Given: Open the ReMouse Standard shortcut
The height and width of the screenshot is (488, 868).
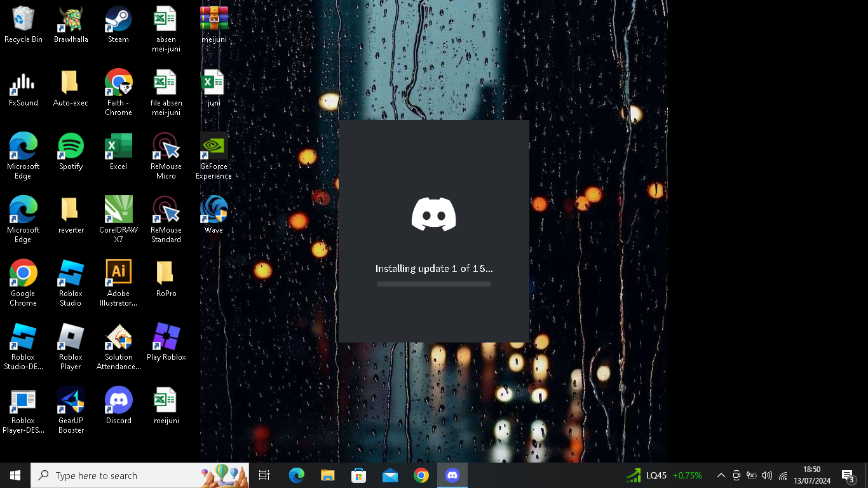Looking at the screenshot, I should click(x=166, y=220).
